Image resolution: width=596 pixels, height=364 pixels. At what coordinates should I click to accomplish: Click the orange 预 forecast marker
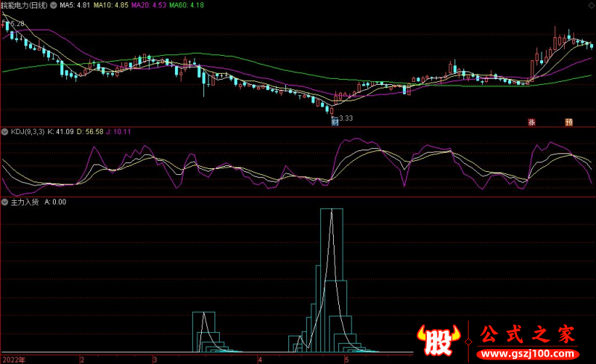pyautogui.click(x=569, y=122)
